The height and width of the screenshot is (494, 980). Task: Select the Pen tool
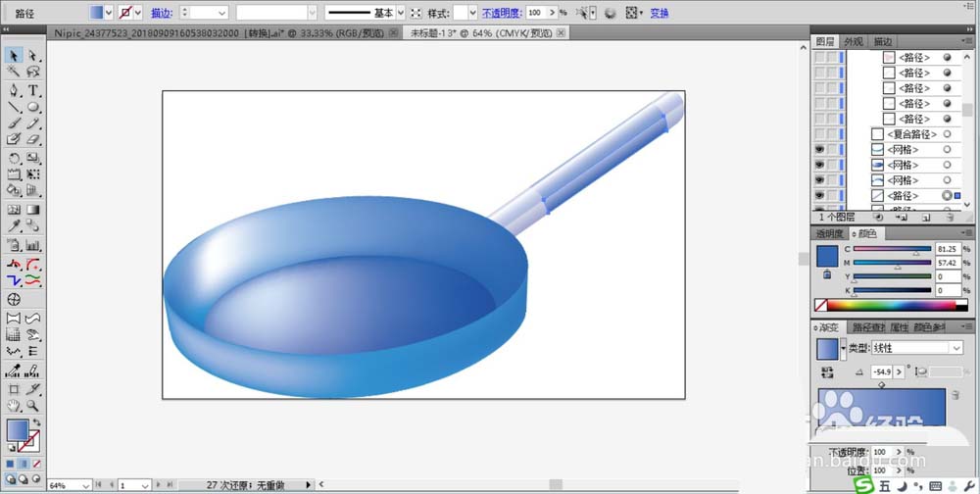[x=13, y=91]
